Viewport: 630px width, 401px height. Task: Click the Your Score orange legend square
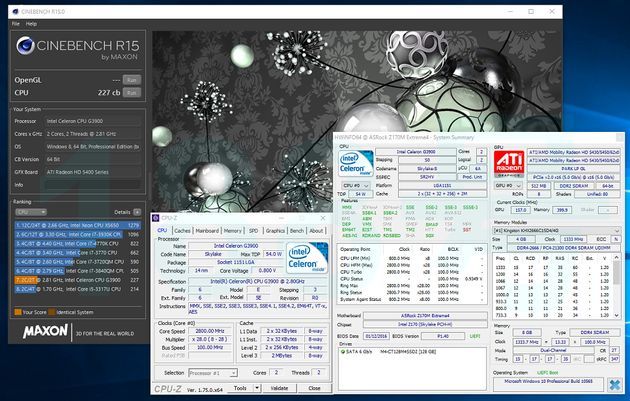[x=18, y=312]
